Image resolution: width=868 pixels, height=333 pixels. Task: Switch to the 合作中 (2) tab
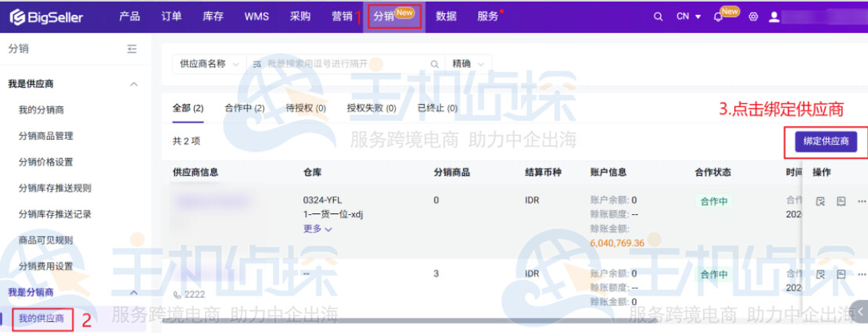[x=244, y=109]
